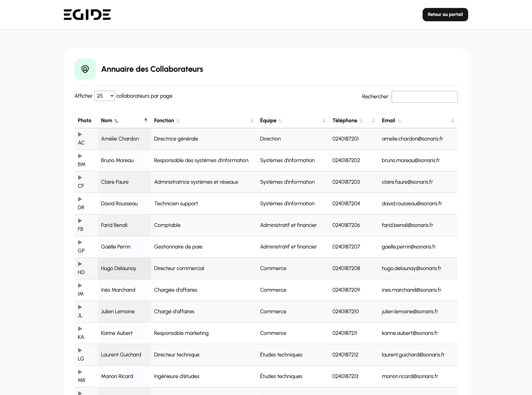Screen dimensions: 532x395
Task: Click the Direction team cell
Action: click(270, 139)
